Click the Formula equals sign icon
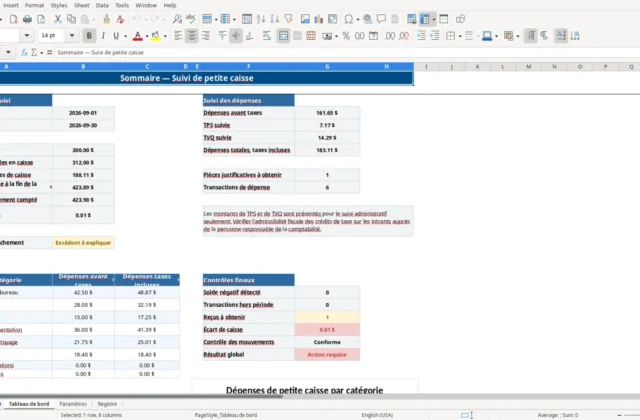 coord(49,52)
